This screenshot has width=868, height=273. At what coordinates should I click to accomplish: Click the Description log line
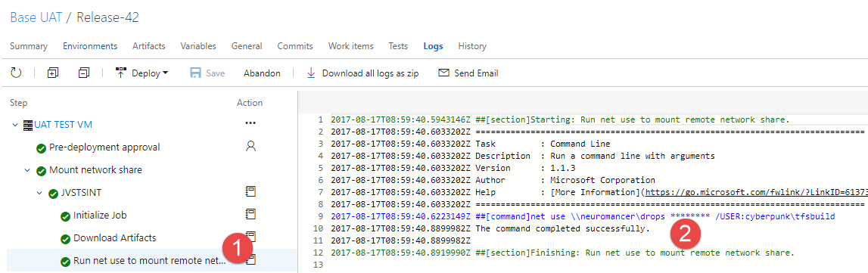click(595, 156)
